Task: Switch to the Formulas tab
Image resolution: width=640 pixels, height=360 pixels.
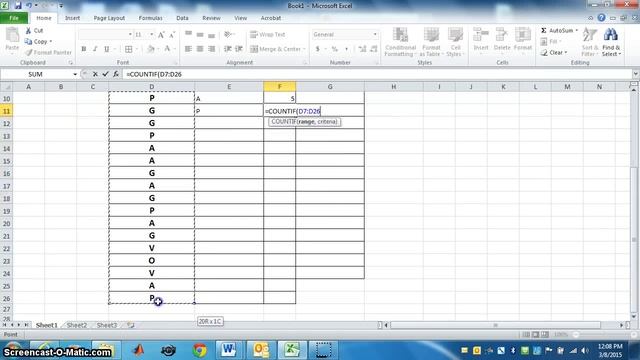Action: tap(150, 18)
